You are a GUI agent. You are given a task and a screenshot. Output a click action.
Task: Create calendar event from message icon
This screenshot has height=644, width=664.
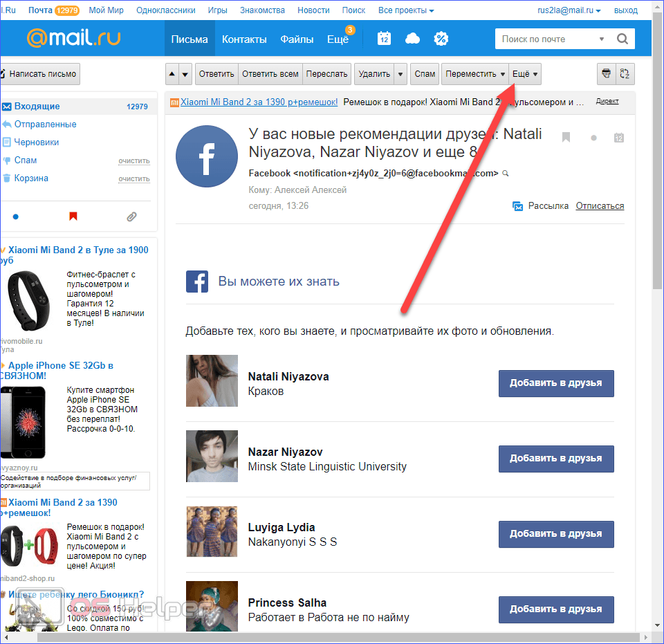[x=618, y=138]
